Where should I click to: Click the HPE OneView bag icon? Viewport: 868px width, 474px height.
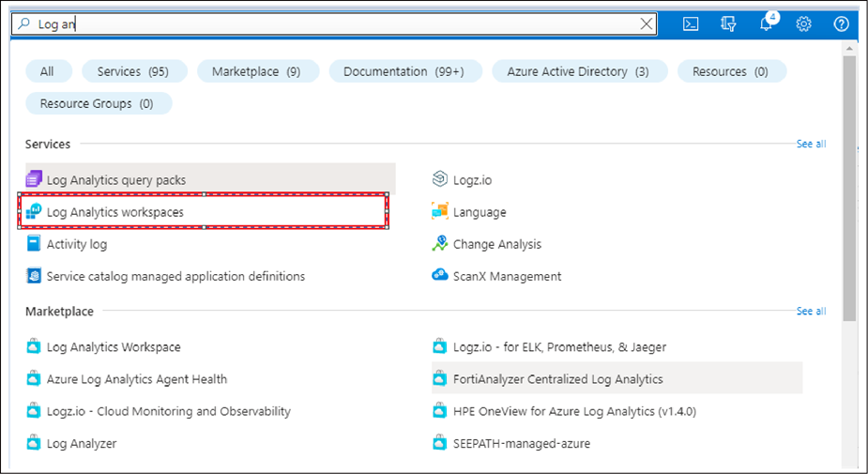pyautogui.click(x=439, y=411)
